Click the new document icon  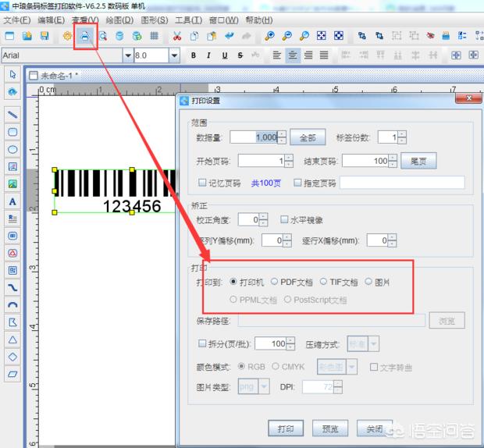10,36
